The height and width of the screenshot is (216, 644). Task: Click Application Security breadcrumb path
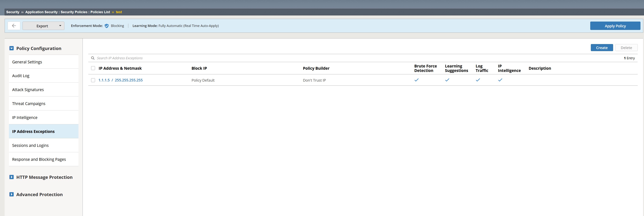pos(68,12)
